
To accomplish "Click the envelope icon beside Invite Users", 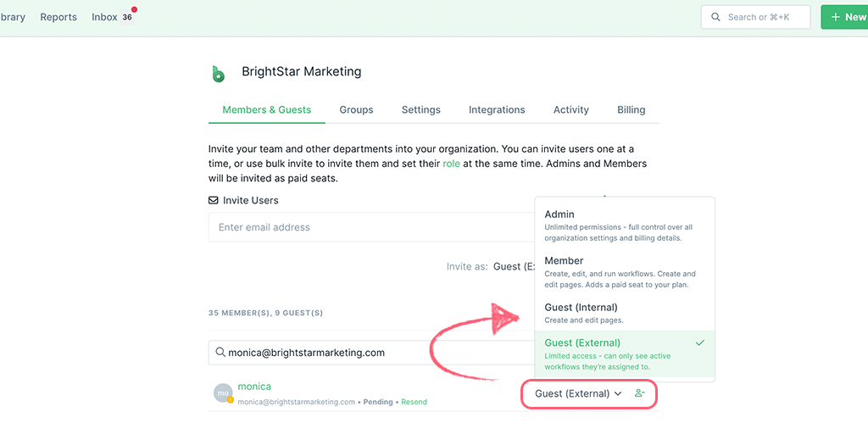I will (213, 200).
